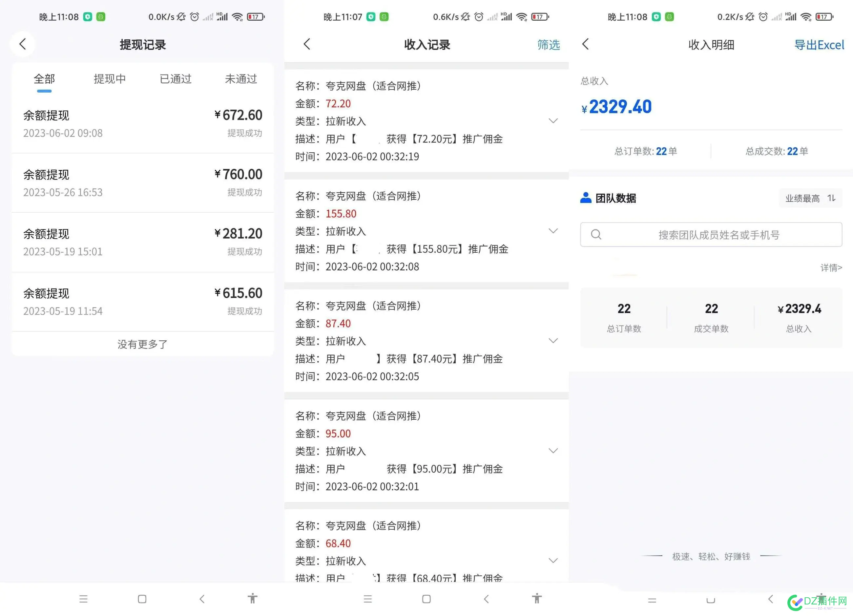Expand the 95.00 income record

[553, 450]
